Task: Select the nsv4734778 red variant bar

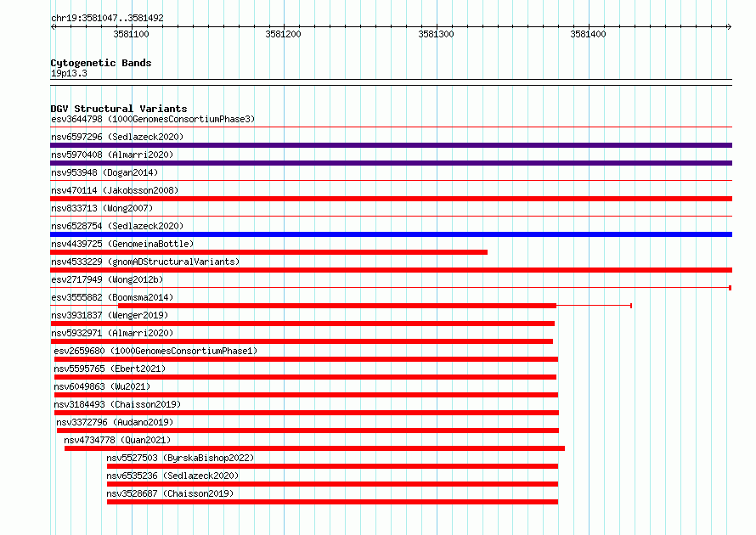Action: pyautogui.click(x=315, y=448)
